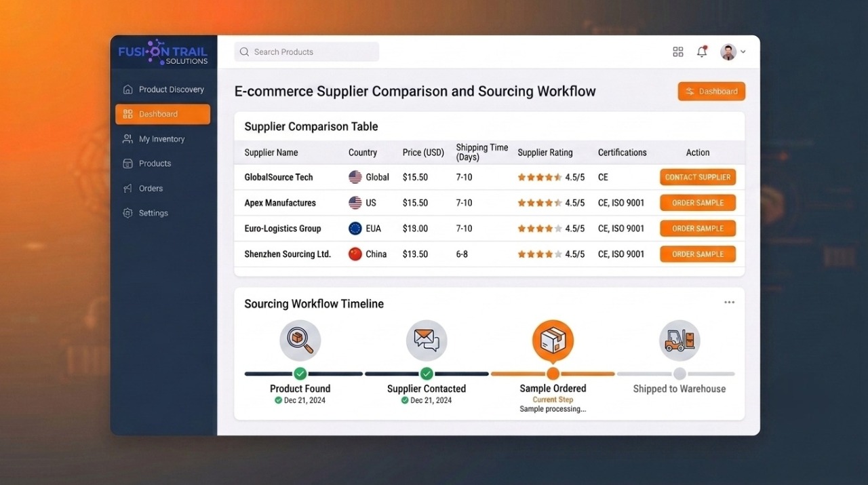
Task: Select Dashboard in the sidebar
Action: (163, 114)
